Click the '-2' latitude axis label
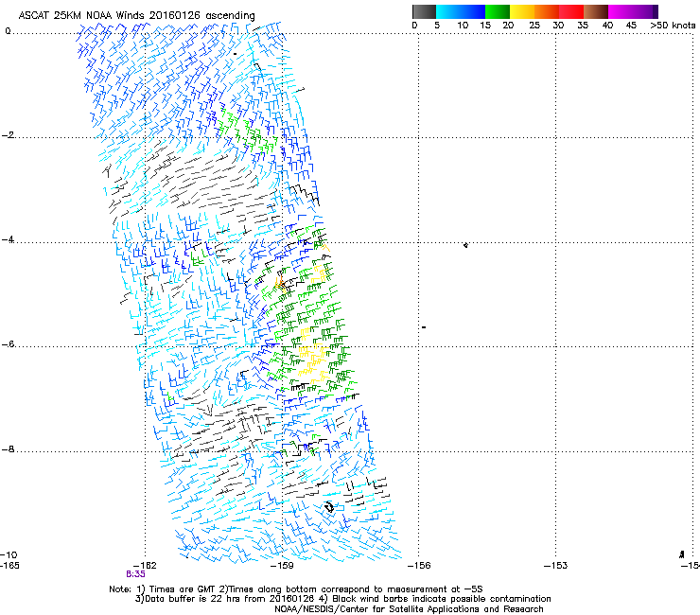This screenshot has height=615, width=700. [8, 135]
